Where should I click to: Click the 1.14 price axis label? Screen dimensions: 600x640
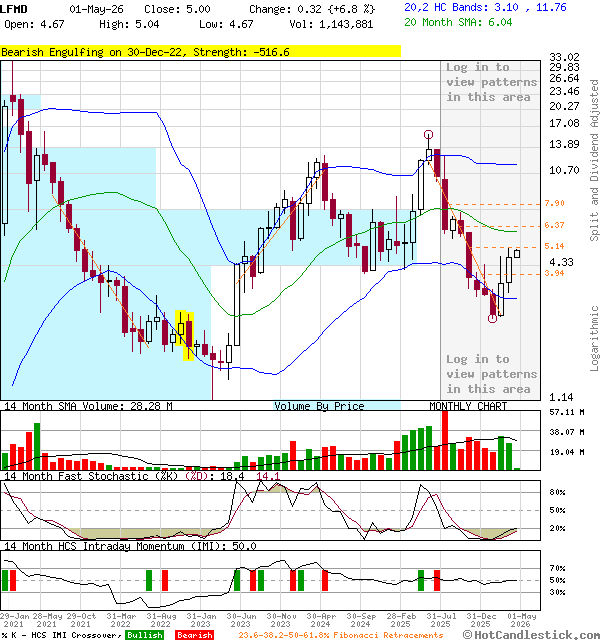point(561,397)
